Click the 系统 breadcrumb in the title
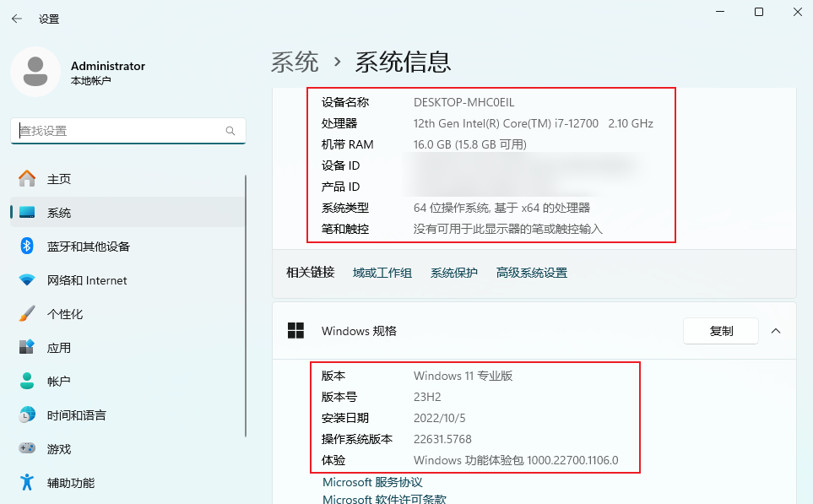 295,62
